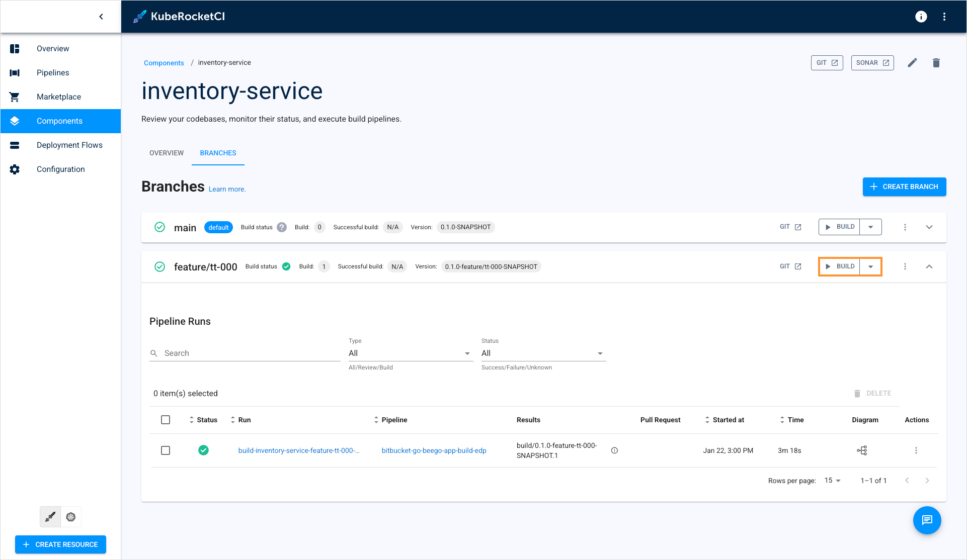This screenshot has width=967, height=560.
Task: Click the three-dot actions menu for the pipeline run
Action: coord(916,451)
